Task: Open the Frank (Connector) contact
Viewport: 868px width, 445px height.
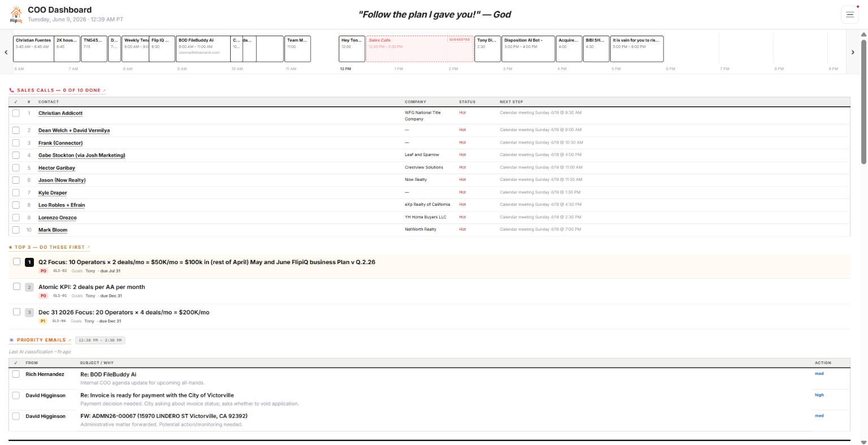Action: pyautogui.click(x=61, y=143)
